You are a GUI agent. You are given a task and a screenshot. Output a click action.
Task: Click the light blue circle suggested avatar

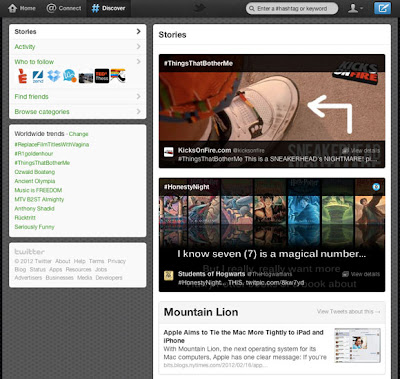click(70, 76)
